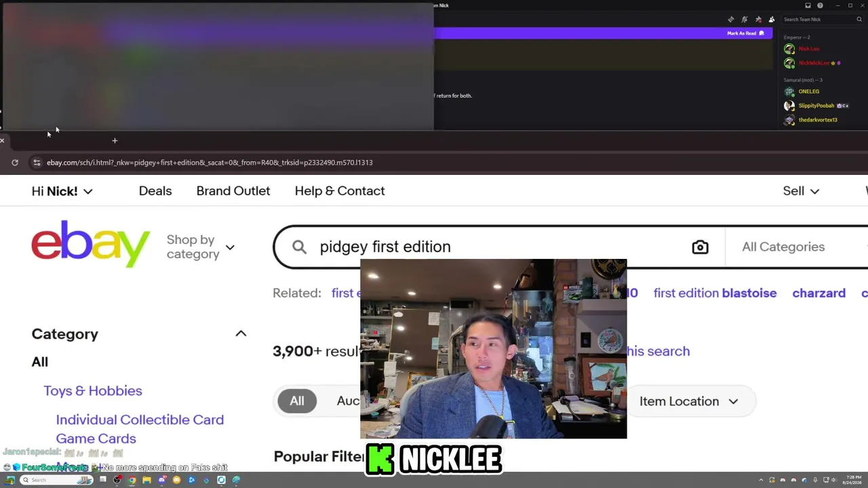Image resolution: width=868 pixels, height=488 pixels.
Task: Reload the eBay page
Action: (x=15, y=163)
